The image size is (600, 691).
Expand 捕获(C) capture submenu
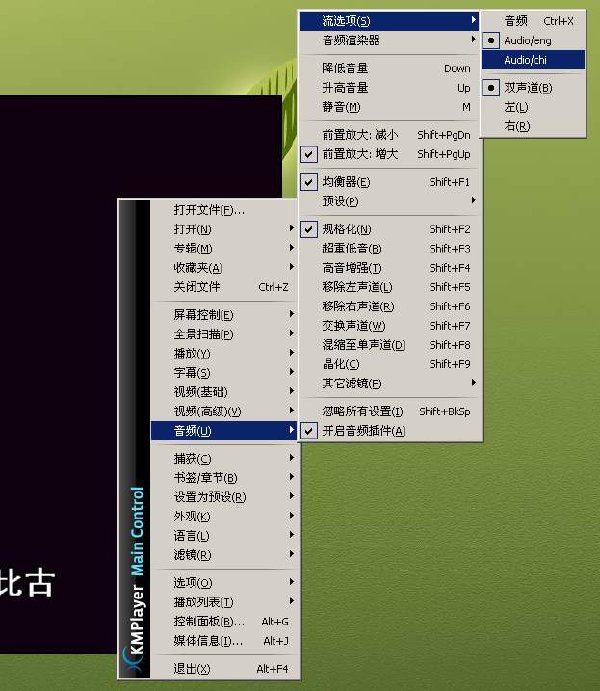225,459
